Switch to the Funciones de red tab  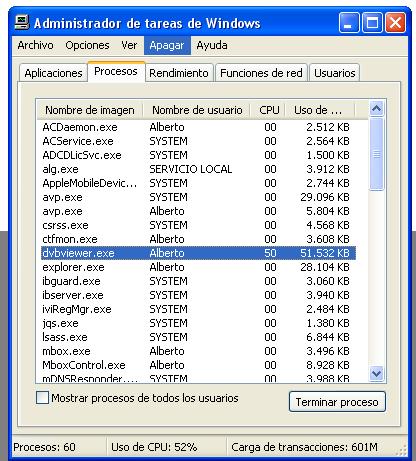pos(261,73)
